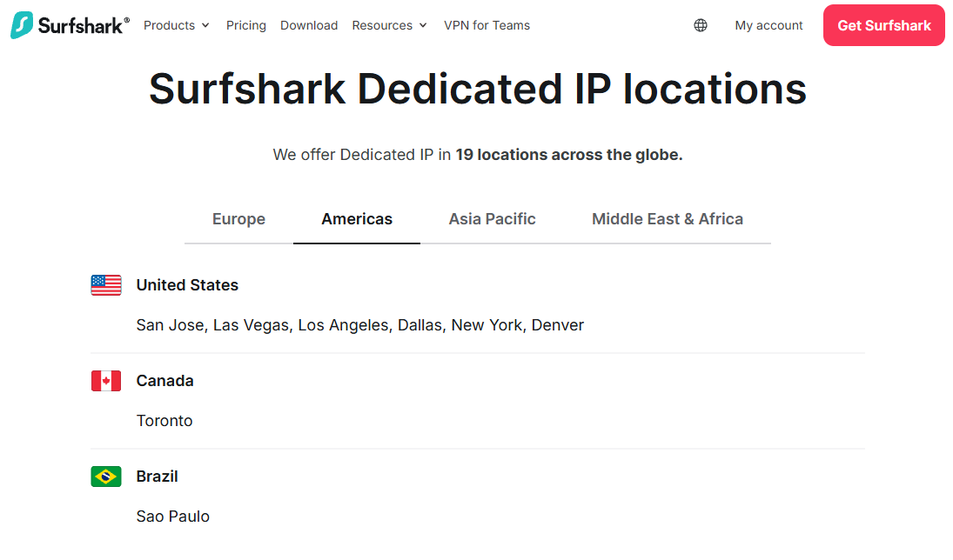953x560 pixels.
Task: Expand the Resources dropdown
Action: (383, 25)
